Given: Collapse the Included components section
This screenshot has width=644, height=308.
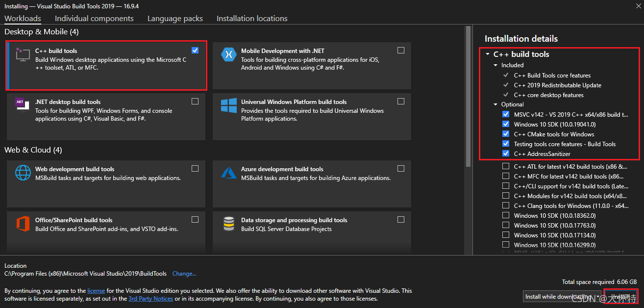Looking at the screenshot, I should coord(495,65).
